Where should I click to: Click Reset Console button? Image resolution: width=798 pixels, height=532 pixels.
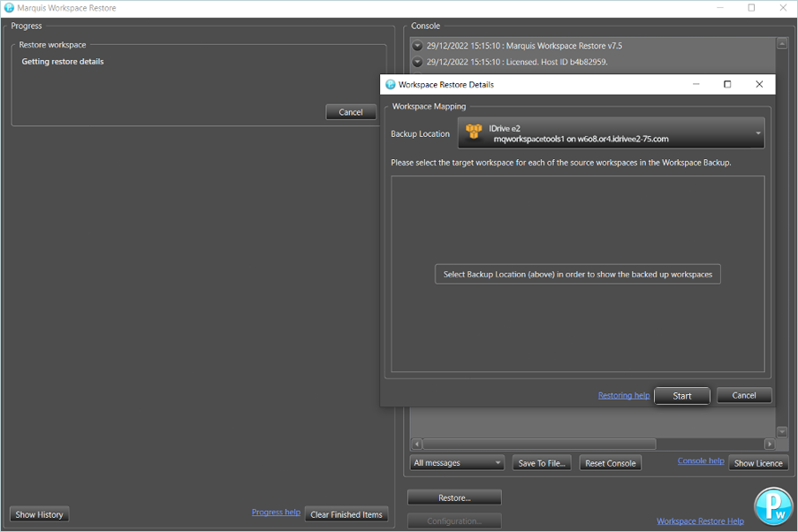point(610,463)
